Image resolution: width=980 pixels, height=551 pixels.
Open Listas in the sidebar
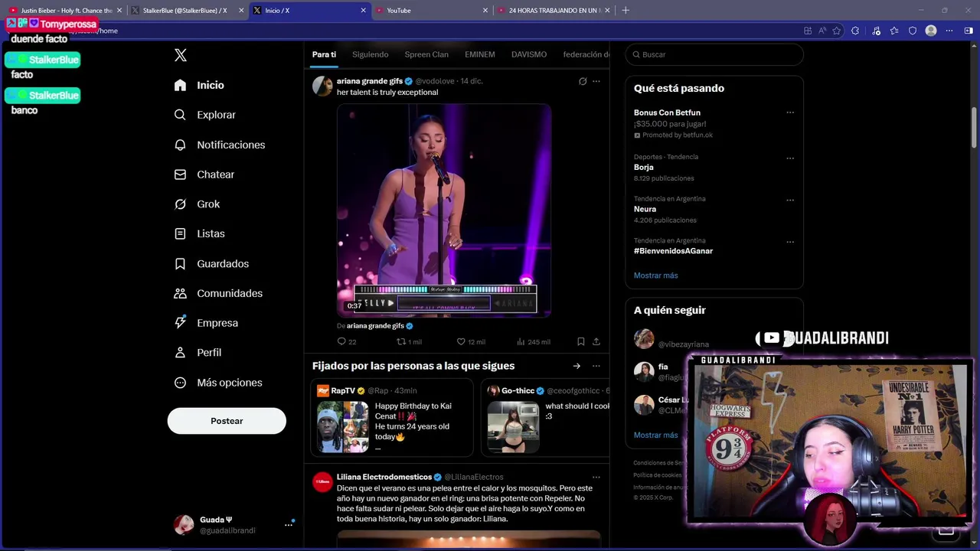coord(199,233)
